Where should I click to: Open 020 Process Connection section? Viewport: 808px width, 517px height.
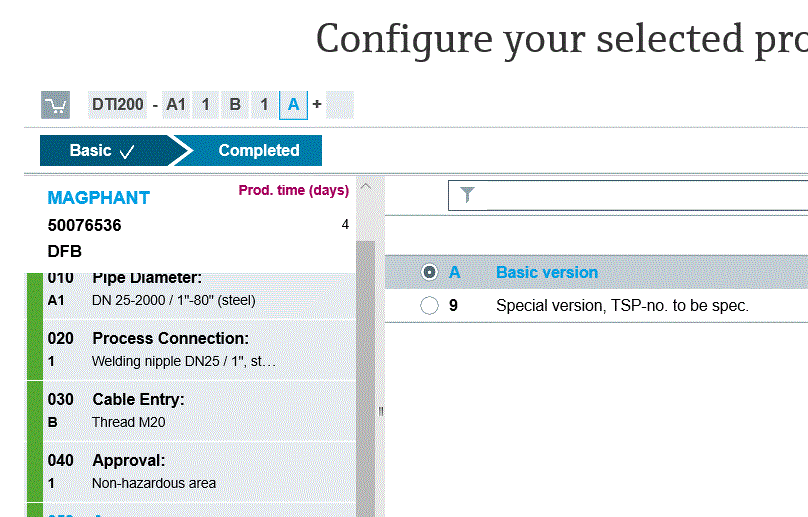click(x=199, y=350)
